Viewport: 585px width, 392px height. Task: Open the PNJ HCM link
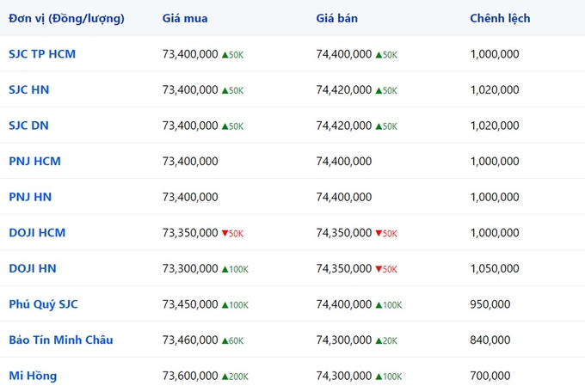coord(34,161)
